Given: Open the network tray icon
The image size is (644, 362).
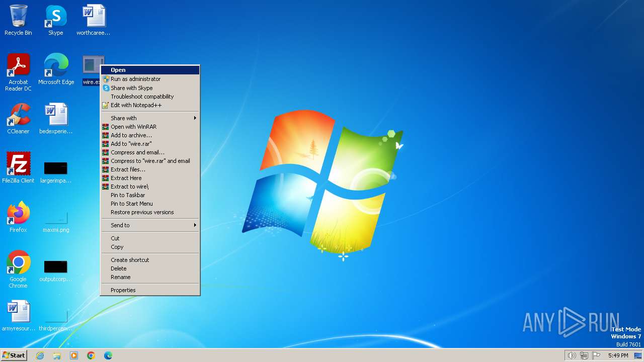Looking at the screenshot, I should pos(584,355).
